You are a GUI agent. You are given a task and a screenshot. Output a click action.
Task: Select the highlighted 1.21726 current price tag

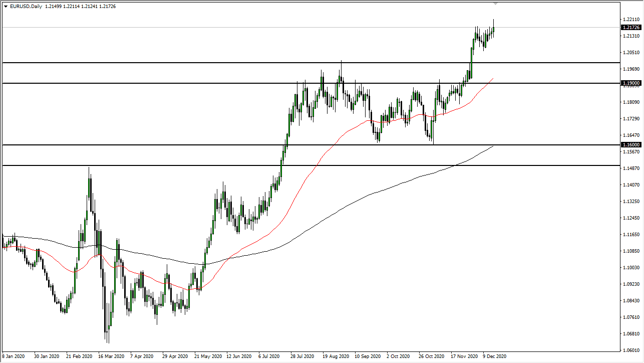point(630,28)
